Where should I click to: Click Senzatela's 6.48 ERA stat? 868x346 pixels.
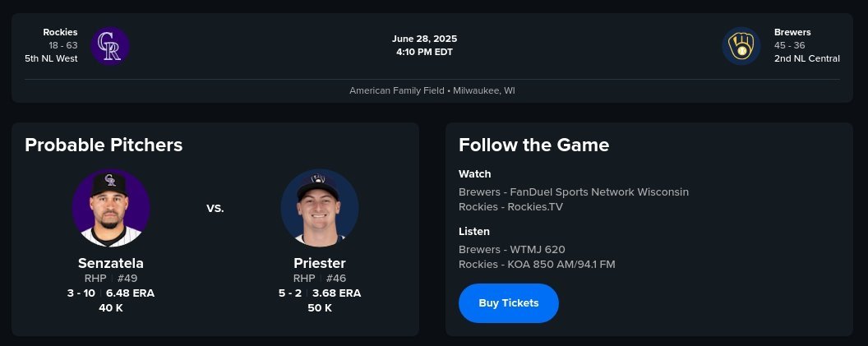click(130, 293)
